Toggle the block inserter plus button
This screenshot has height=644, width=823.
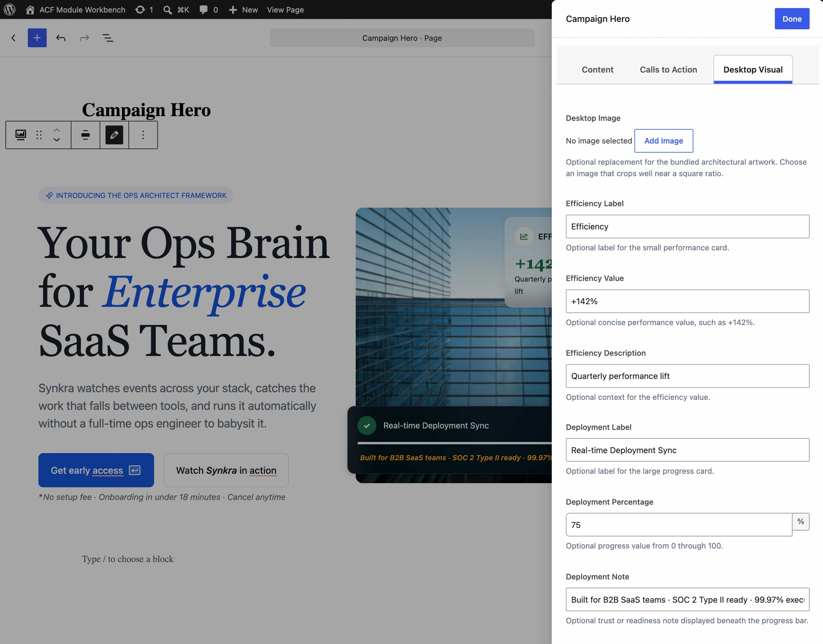tap(37, 38)
